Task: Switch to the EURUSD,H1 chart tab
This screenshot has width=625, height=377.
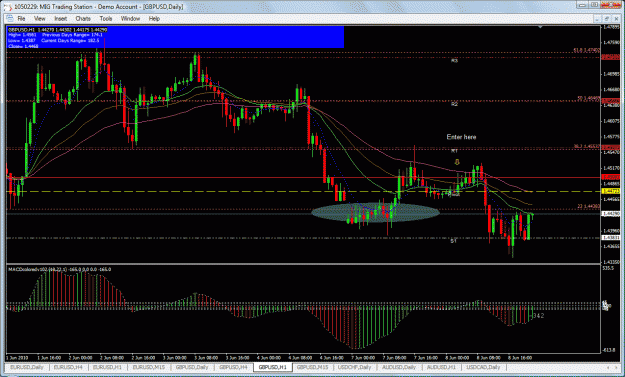Action: (x=107, y=367)
